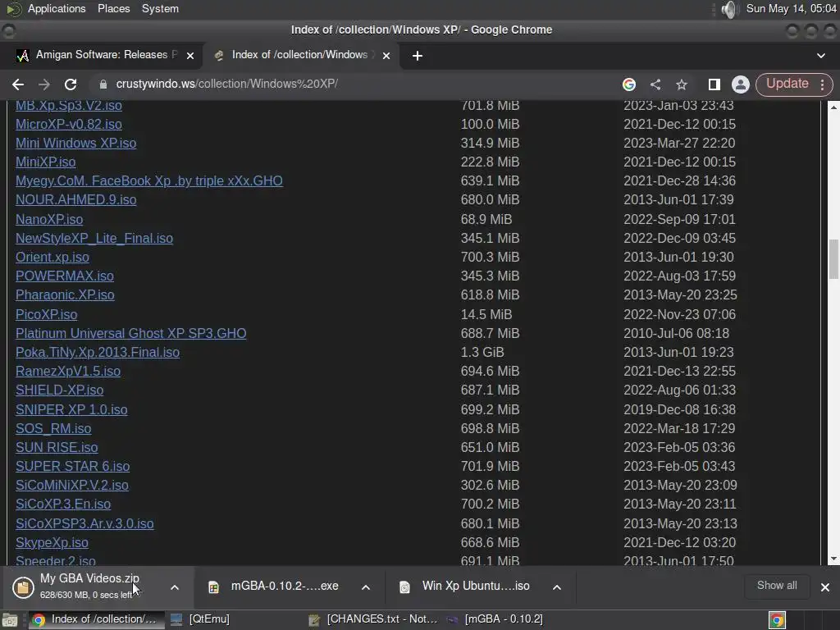Screen dimensions: 840x630
Task: Click the mGBA exe download file icon
Action: 214,587
